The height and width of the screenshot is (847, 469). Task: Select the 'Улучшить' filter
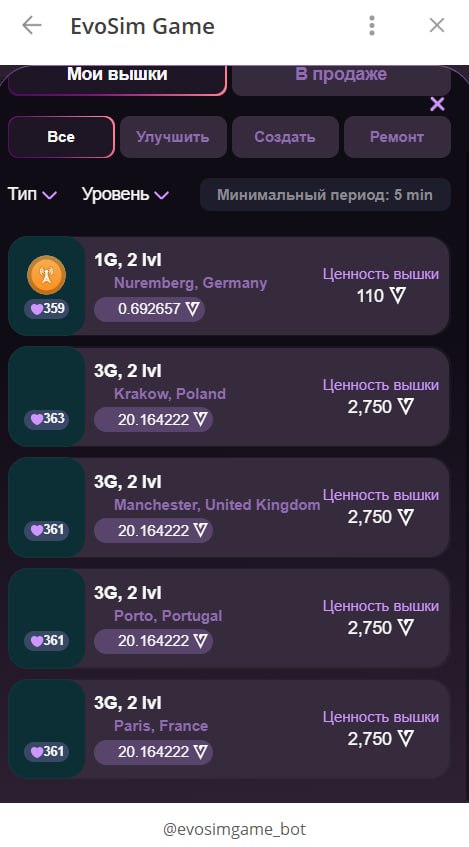click(173, 137)
